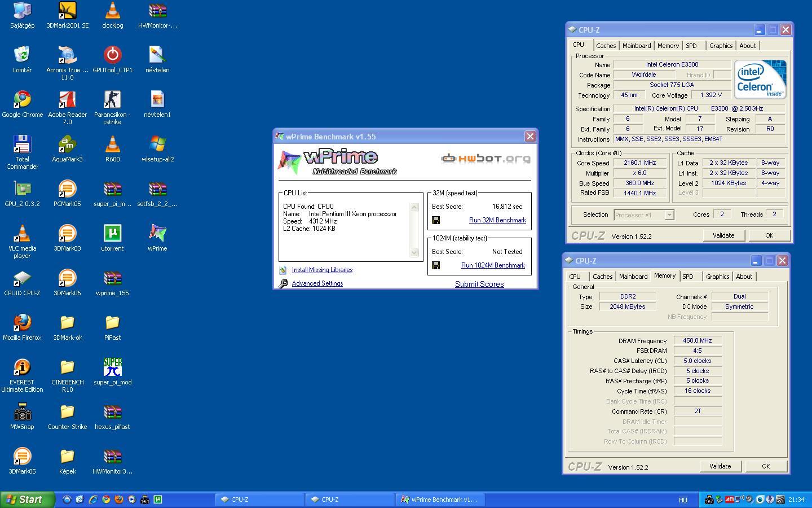Click the clock showing 21:34
The height and width of the screenshot is (508, 812).
[x=796, y=500]
